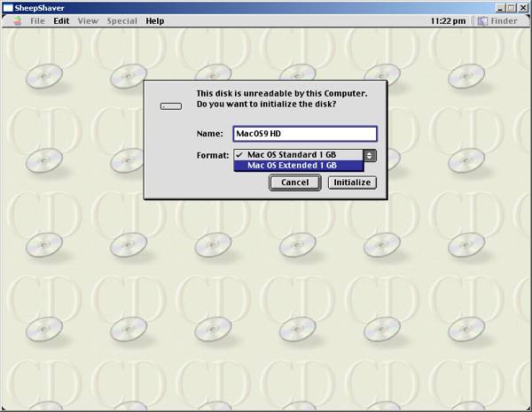This screenshot has width=532, height=412.
Task: Open the Apple menu icon
Action: click(18, 20)
